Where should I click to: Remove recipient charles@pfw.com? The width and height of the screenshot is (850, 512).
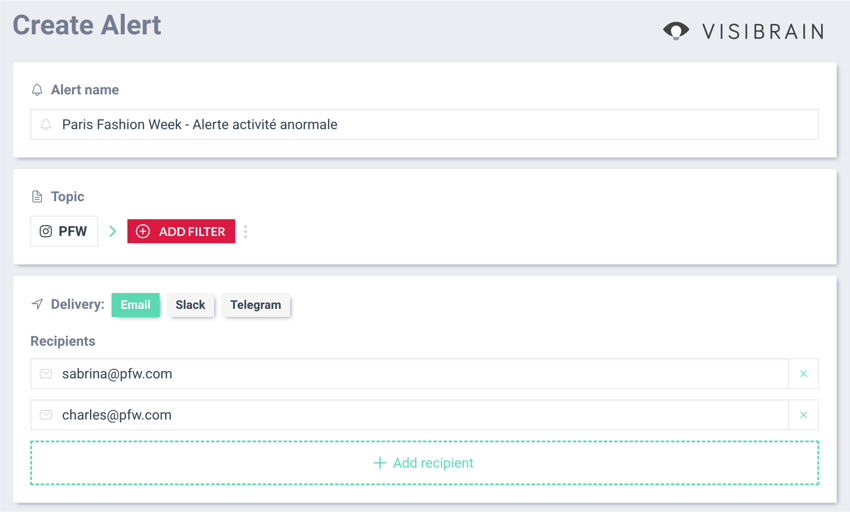(x=803, y=415)
